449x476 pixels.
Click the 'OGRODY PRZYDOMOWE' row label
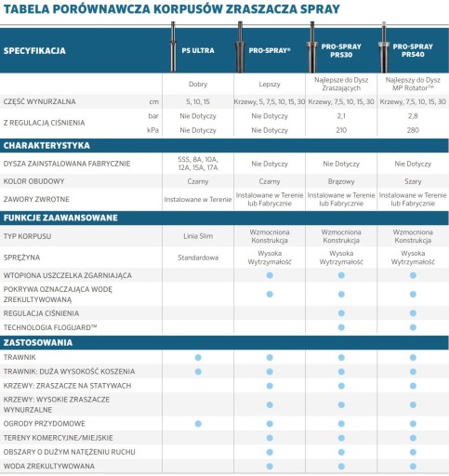[45, 424]
